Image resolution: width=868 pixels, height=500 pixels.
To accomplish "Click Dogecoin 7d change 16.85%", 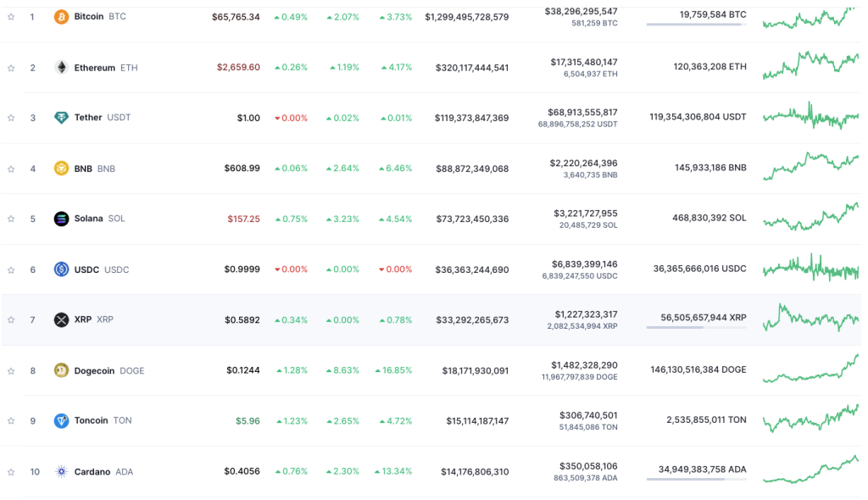I will coord(393,370).
